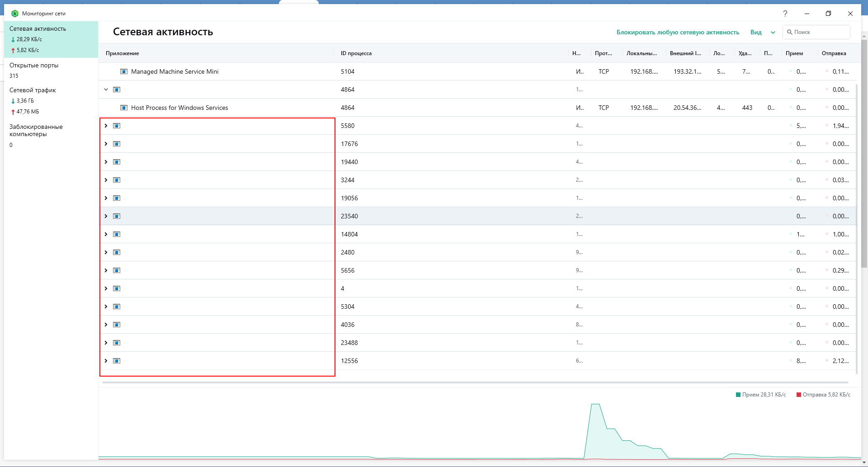Expand the row for process 12556
This screenshot has width=868, height=467.
point(106,361)
